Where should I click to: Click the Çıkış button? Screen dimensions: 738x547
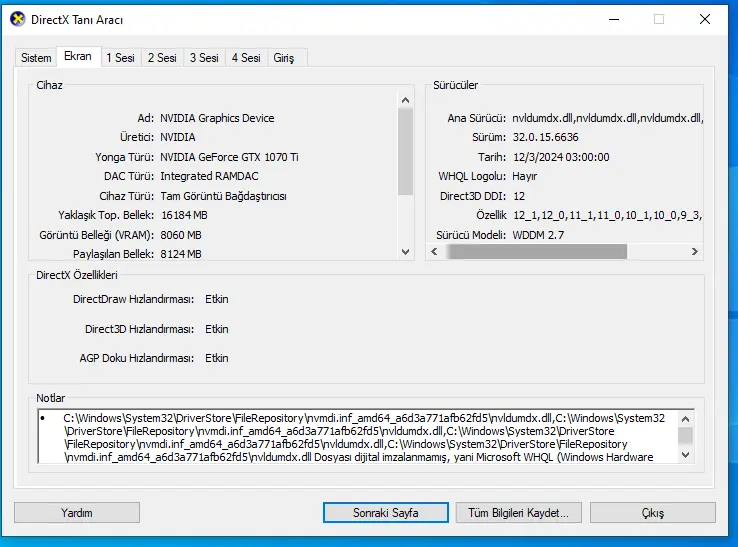[x=653, y=513]
